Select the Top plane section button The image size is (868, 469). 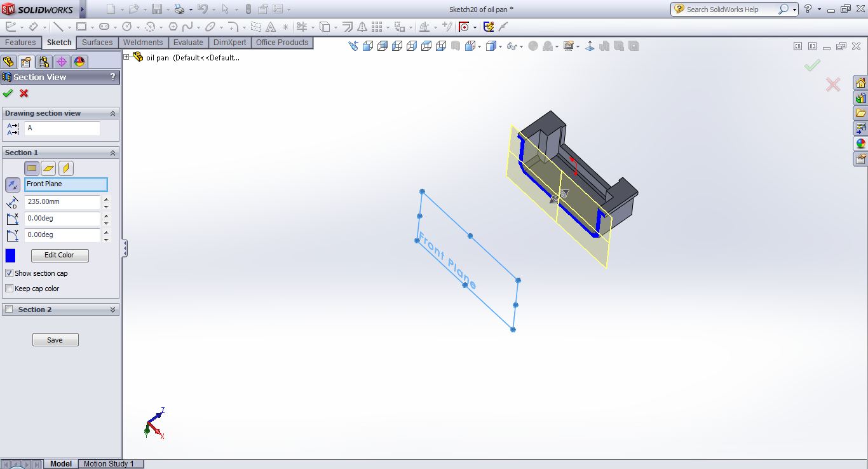[x=49, y=168]
